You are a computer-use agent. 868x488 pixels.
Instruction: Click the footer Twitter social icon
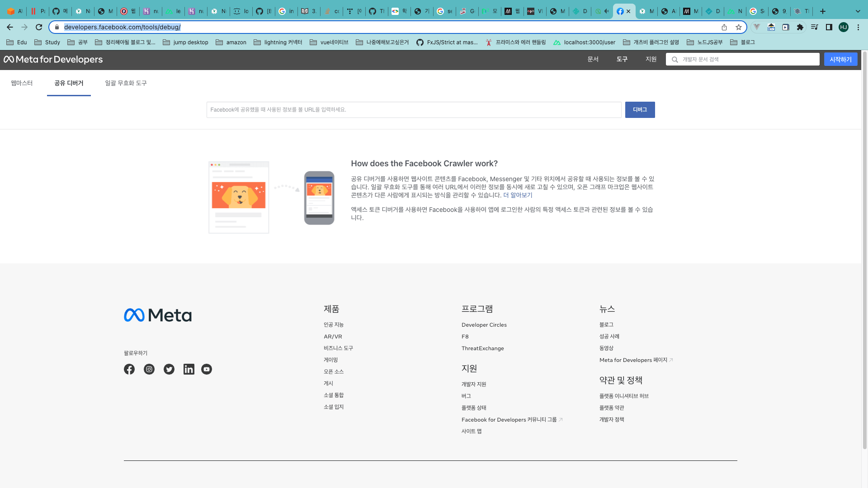pyautogui.click(x=169, y=369)
